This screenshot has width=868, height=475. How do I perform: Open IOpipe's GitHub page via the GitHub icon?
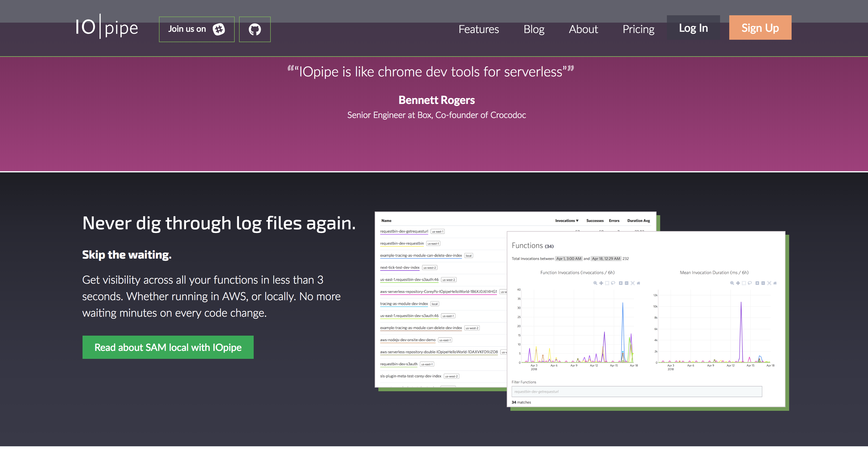(x=255, y=29)
